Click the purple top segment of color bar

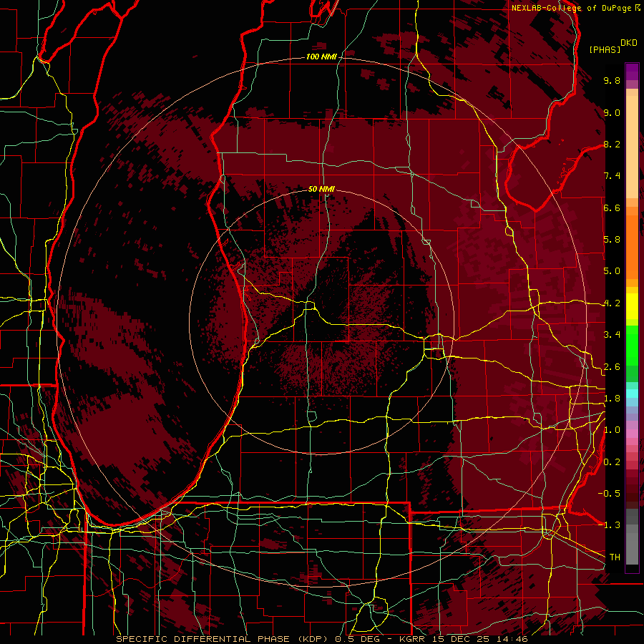click(632, 72)
